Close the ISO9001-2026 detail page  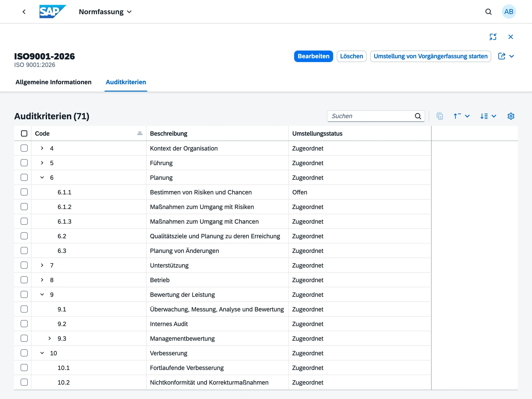click(510, 37)
